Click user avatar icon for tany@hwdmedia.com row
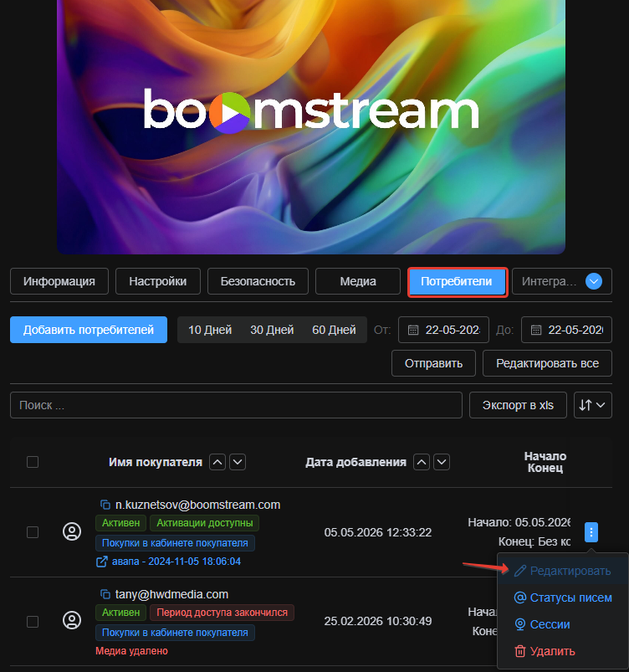This screenshot has width=629, height=672. [x=72, y=621]
